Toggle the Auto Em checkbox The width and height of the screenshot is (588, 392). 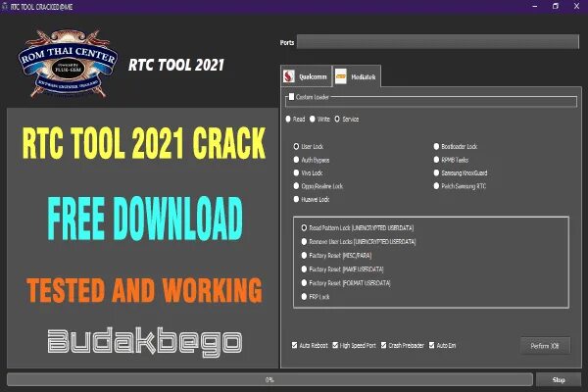coord(431,345)
